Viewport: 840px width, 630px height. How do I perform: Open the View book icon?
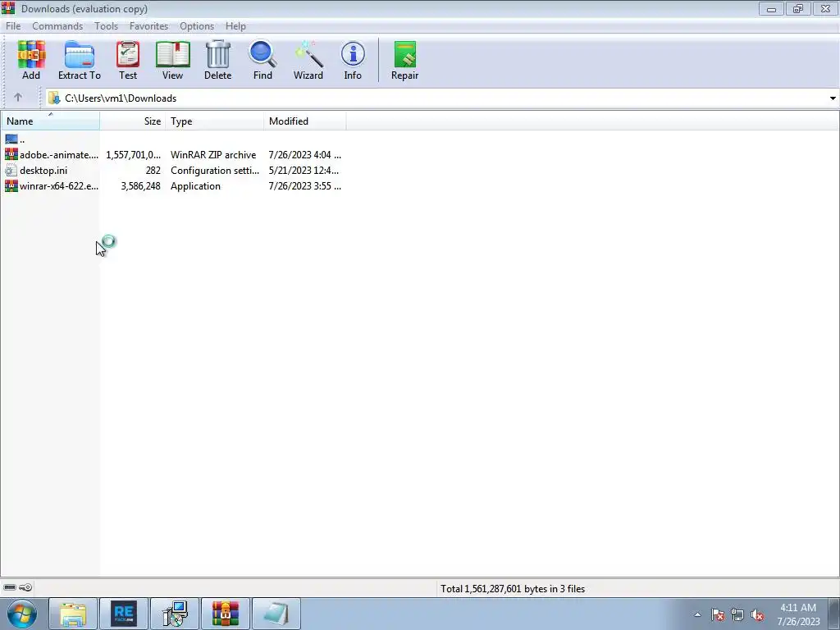click(172, 60)
